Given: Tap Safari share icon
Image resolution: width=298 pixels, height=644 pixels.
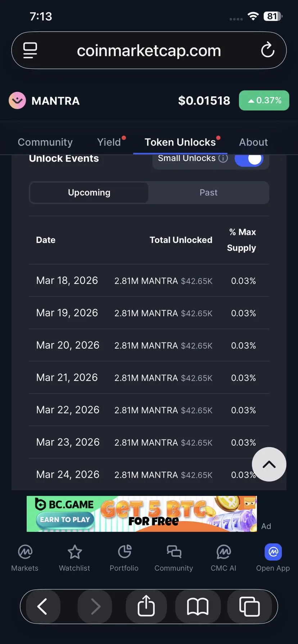Looking at the screenshot, I should [x=146, y=606].
